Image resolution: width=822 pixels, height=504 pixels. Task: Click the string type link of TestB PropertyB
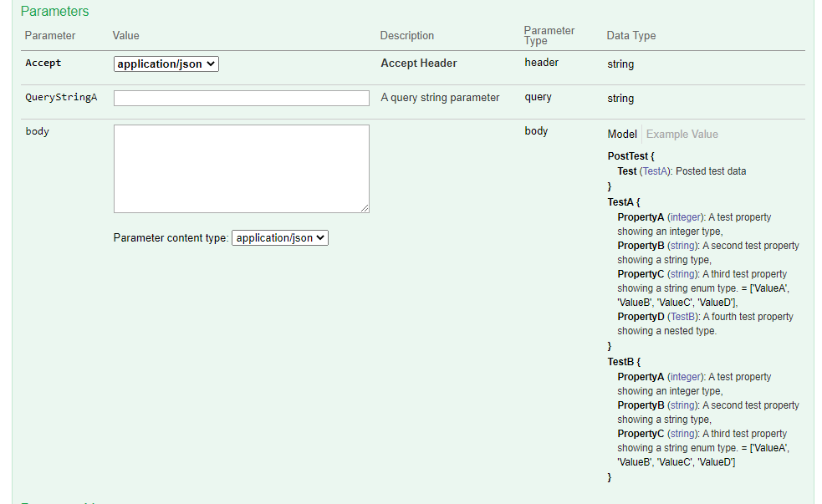pyautogui.click(x=682, y=405)
